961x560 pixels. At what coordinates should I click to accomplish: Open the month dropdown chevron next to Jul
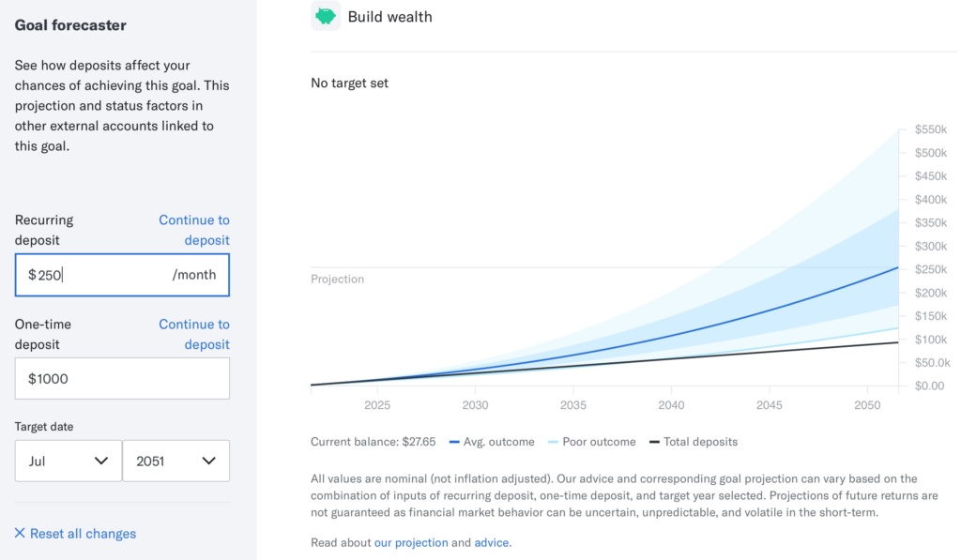coord(101,461)
